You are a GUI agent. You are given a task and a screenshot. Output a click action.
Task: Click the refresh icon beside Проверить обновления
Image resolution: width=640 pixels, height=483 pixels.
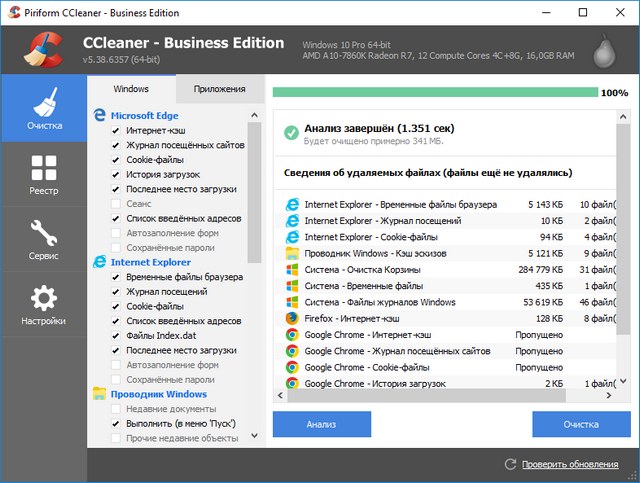(511, 464)
